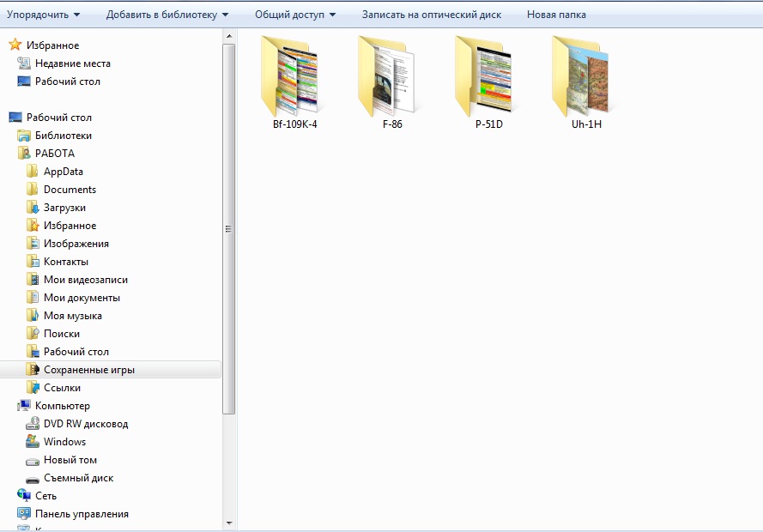763x532 pixels.
Task: Select highlighted Сохраненные игры entry
Action: pos(110,369)
